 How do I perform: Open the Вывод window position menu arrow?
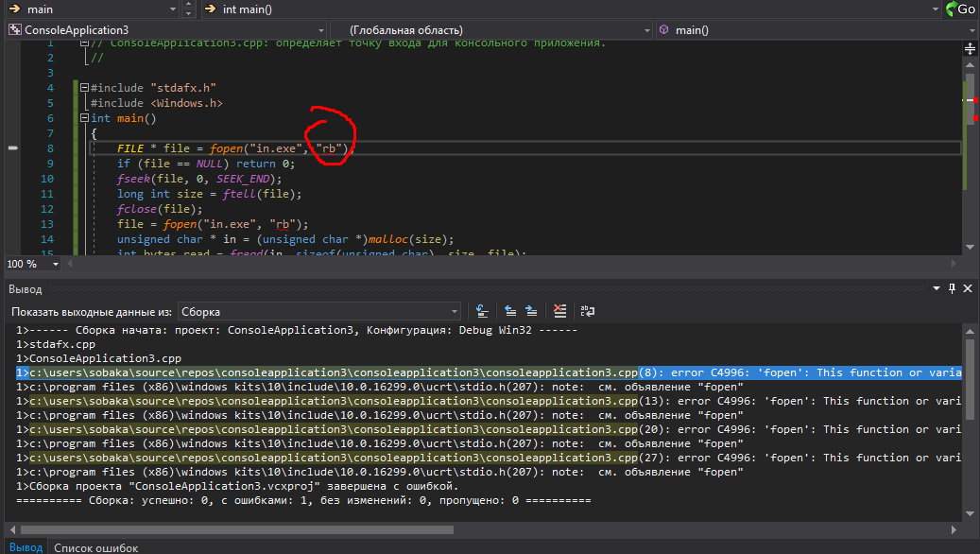937,288
